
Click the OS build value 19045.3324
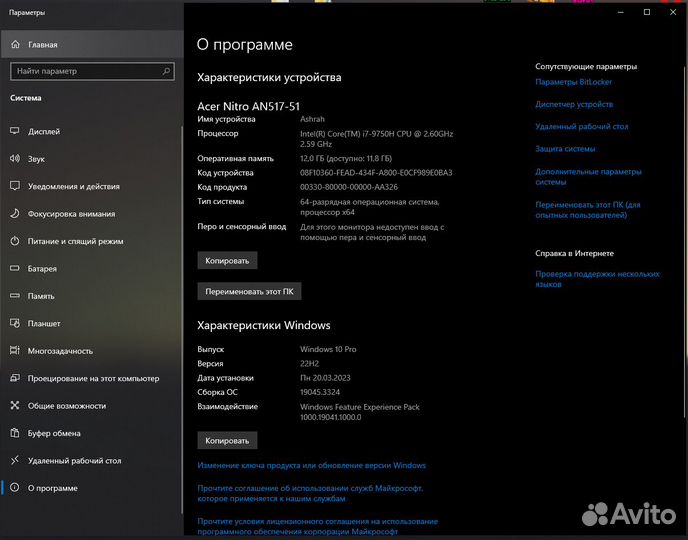pyautogui.click(x=320, y=392)
